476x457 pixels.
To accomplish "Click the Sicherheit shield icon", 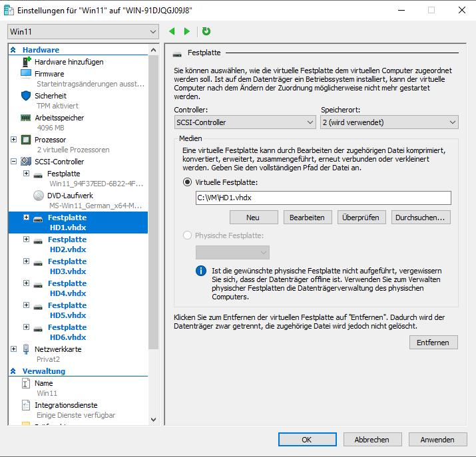I will click(26, 96).
